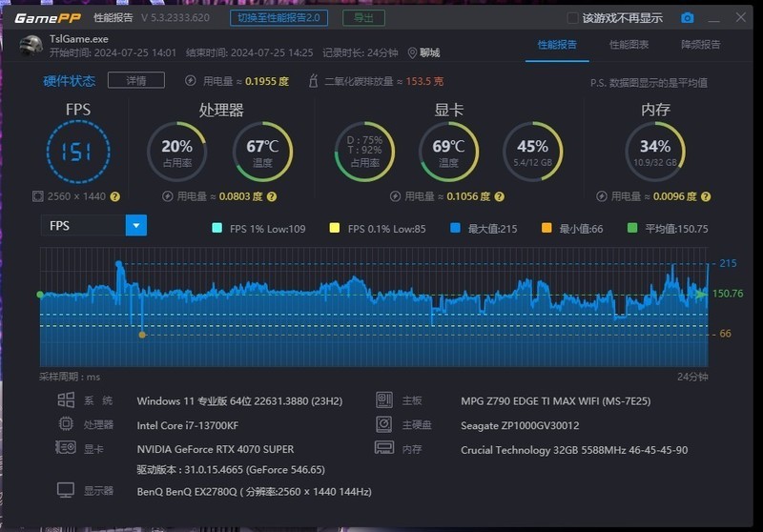Click Windows 11 专业版 system text
This screenshot has width=763, height=532.
click(239, 401)
